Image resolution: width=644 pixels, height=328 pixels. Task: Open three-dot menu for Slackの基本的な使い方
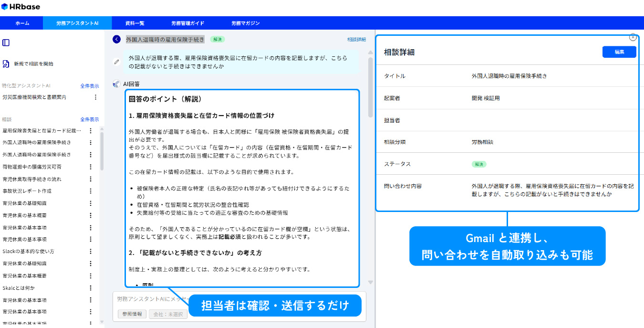coord(91,251)
